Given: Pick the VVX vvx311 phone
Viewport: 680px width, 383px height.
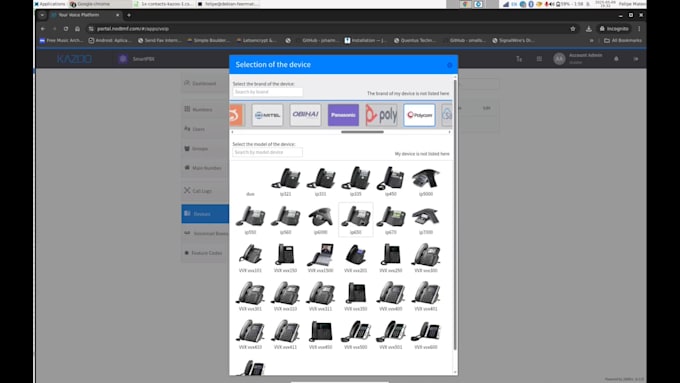Looking at the screenshot, I should coord(320,296).
